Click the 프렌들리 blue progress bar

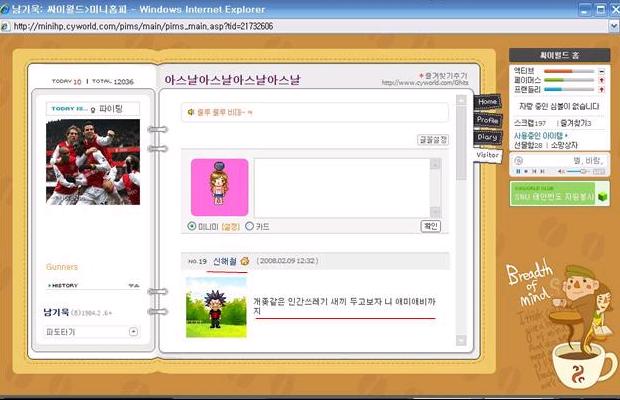tap(569, 90)
